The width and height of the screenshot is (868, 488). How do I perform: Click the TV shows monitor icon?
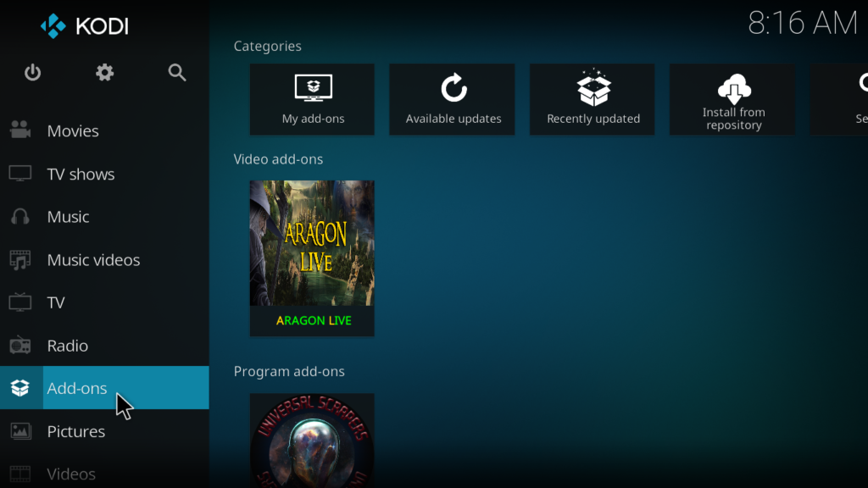20,174
